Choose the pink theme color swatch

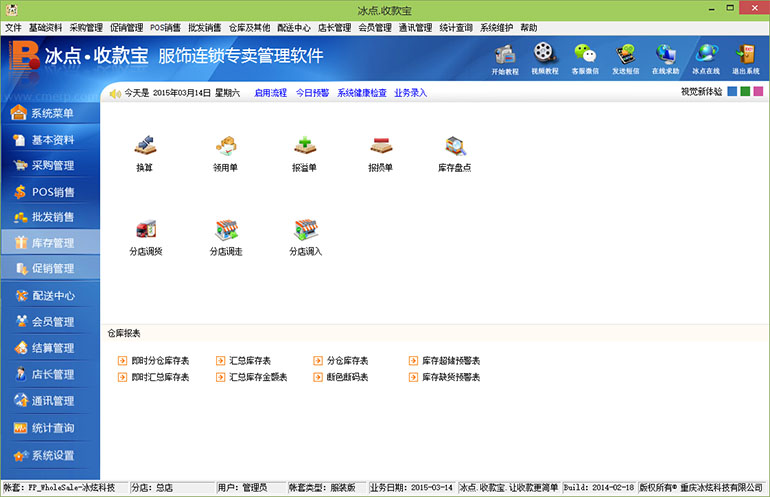click(x=759, y=91)
